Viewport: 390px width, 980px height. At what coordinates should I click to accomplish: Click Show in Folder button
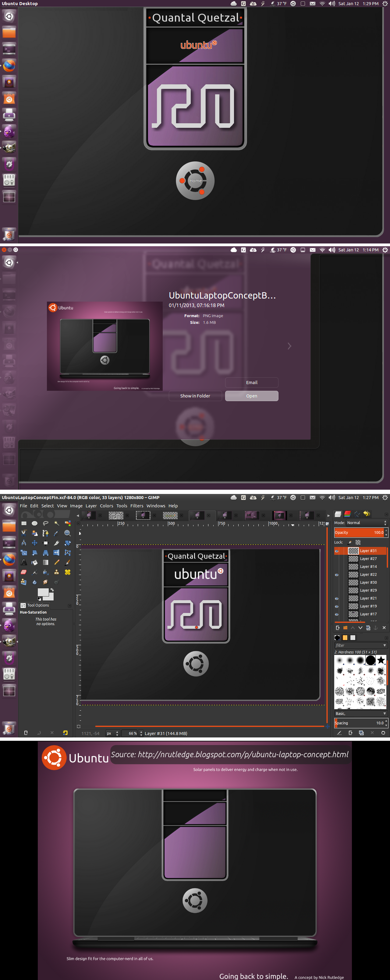(195, 396)
